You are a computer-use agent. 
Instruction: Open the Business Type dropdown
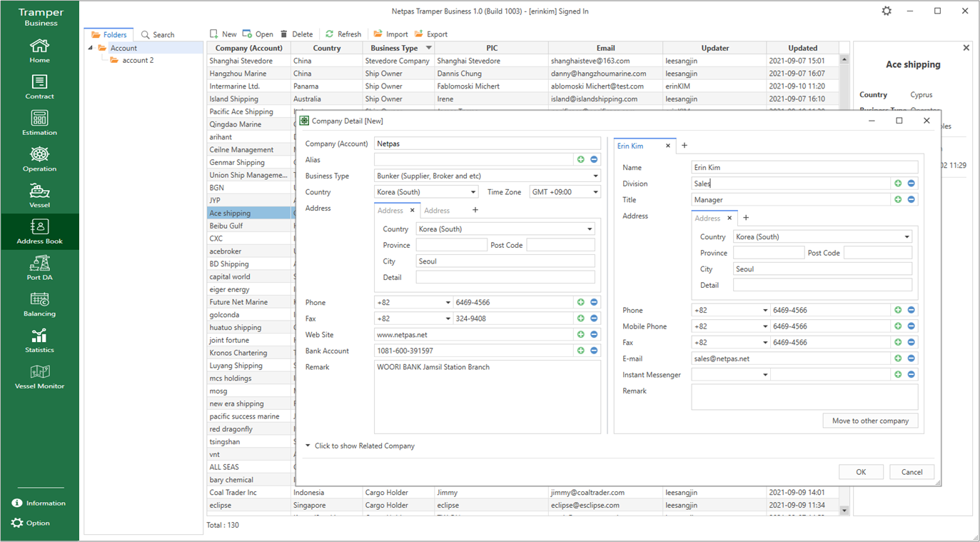click(595, 176)
